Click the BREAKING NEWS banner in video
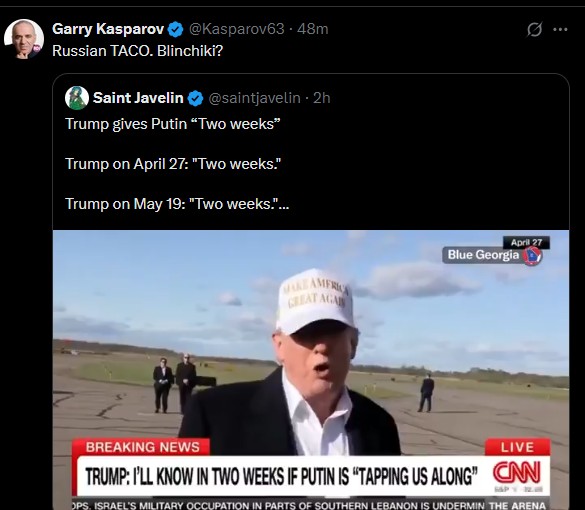 [142, 447]
